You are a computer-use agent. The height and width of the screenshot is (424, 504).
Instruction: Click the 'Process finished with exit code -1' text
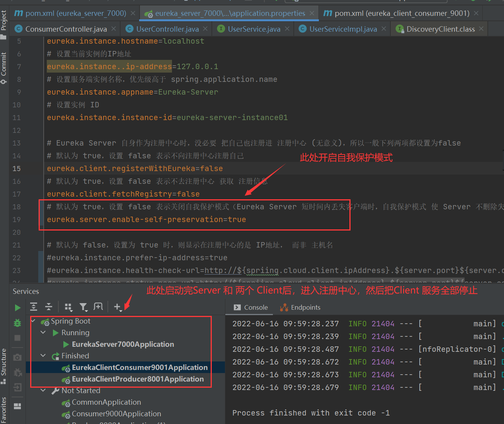click(311, 413)
